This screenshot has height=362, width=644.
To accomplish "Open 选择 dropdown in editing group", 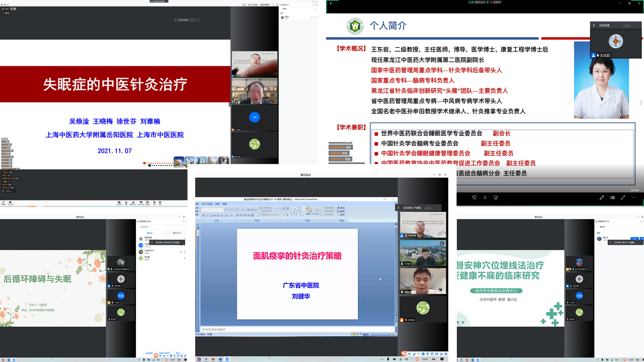I will point(342,215).
